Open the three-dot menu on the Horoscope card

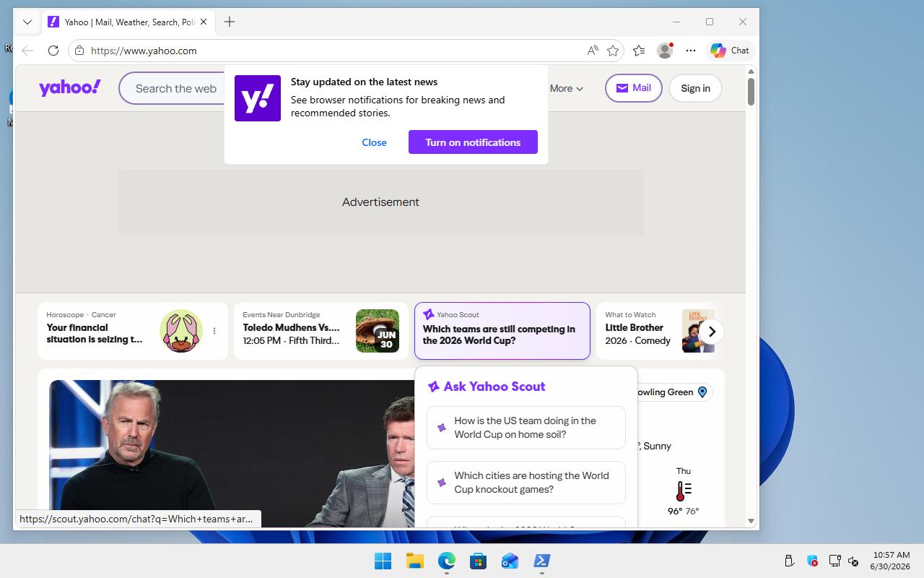pos(214,331)
